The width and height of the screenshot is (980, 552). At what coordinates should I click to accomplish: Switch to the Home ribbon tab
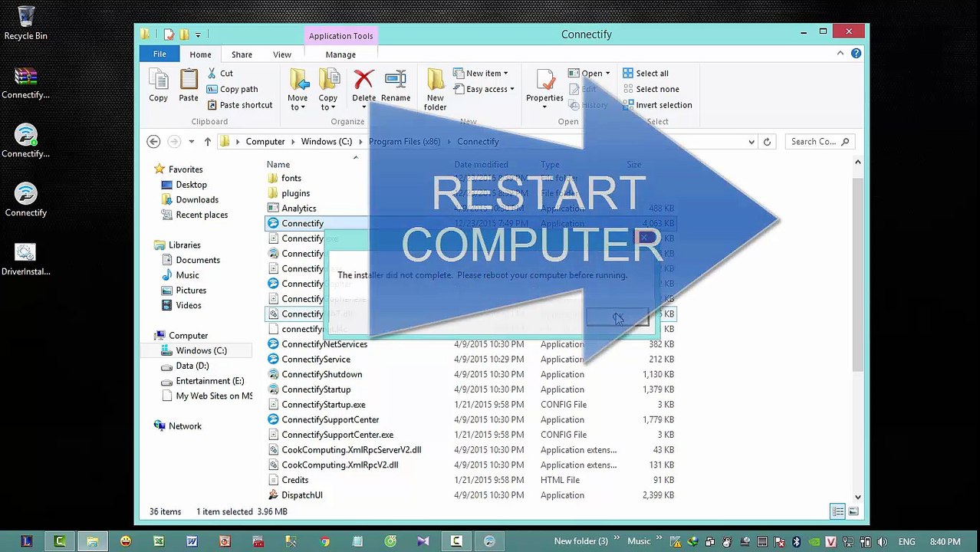click(x=200, y=54)
